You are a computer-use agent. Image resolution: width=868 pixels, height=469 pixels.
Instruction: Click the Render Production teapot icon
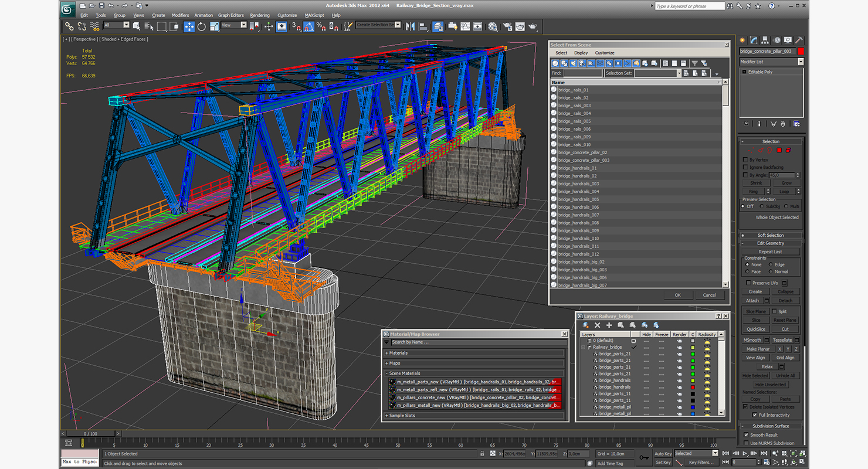533,26
